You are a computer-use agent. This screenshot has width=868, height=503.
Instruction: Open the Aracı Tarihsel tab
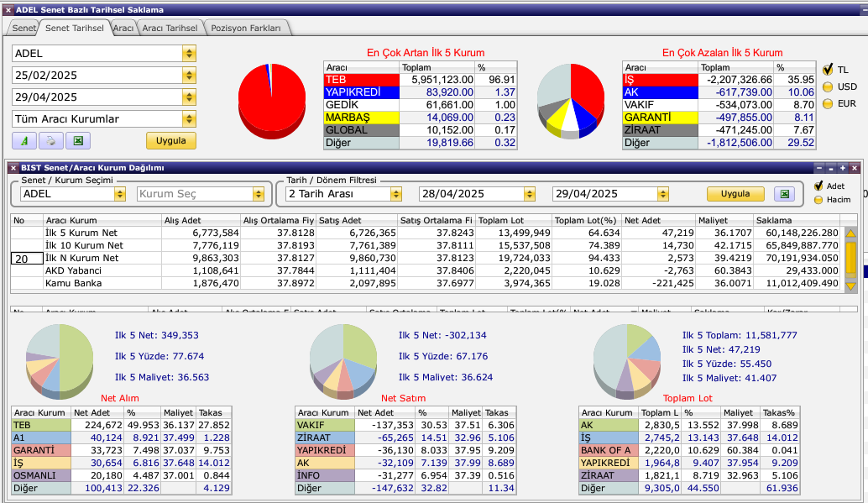tap(170, 28)
